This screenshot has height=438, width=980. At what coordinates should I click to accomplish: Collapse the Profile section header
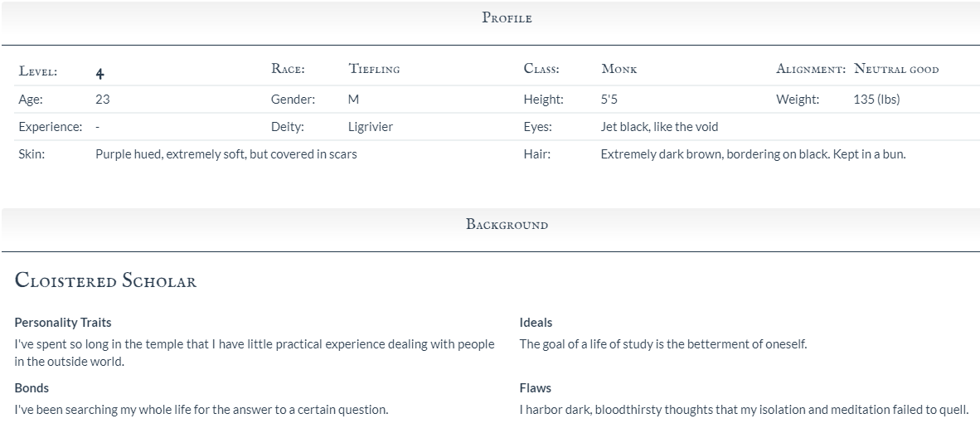click(490, 23)
